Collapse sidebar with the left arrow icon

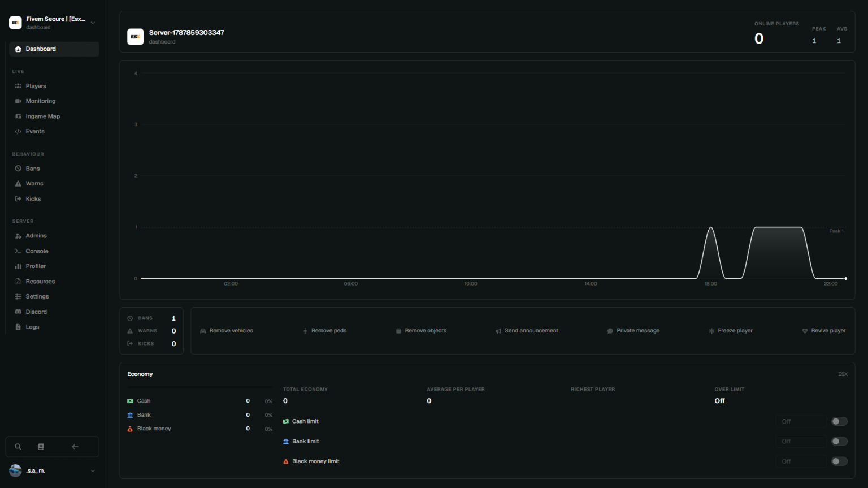coord(75,447)
